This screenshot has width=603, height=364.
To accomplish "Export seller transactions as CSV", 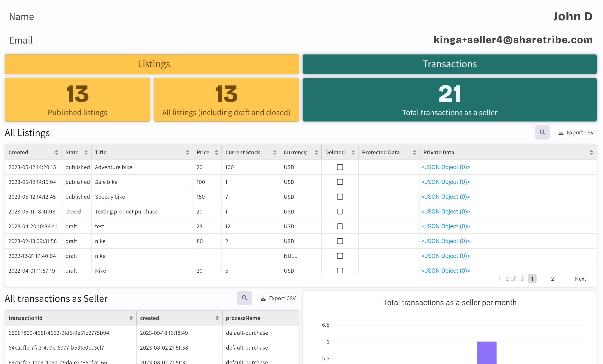I will pyautogui.click(x=278, y=298).
